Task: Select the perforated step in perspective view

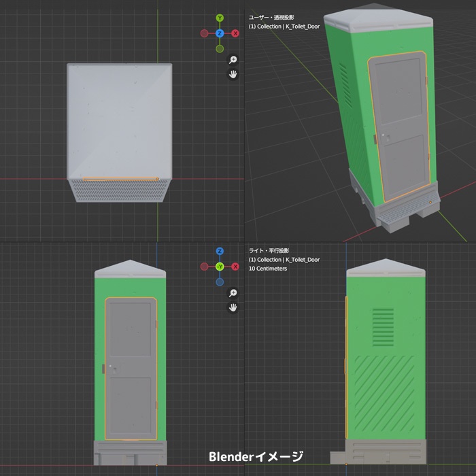Action: [x=408, y=208]
